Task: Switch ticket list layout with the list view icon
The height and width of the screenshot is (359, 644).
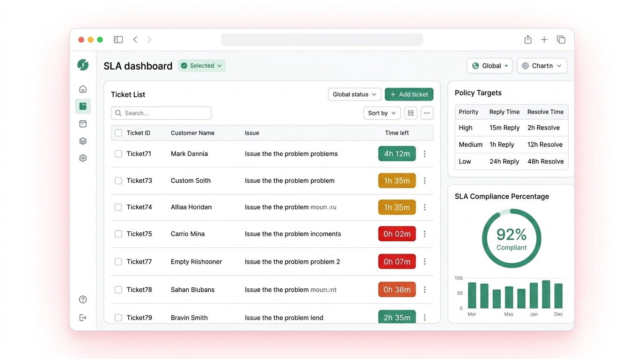Action: 410,113
